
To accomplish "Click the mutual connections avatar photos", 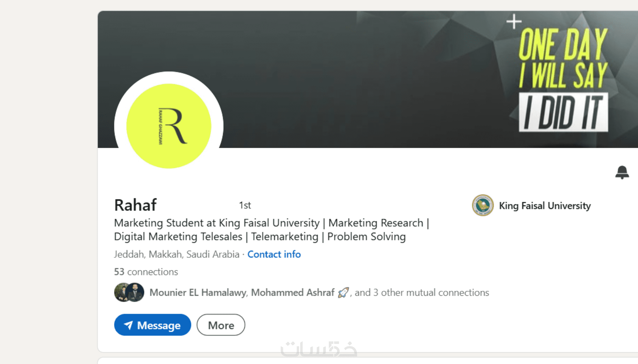I will (129, 292).
